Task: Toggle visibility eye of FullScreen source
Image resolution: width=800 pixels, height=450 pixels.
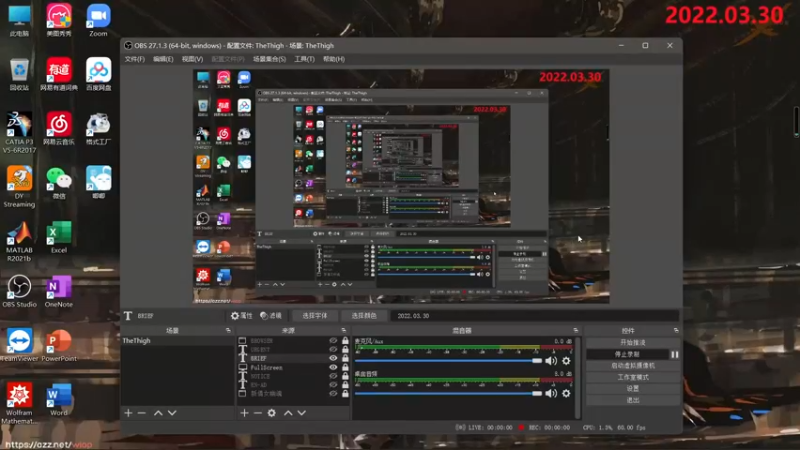Action: point(333,367)
